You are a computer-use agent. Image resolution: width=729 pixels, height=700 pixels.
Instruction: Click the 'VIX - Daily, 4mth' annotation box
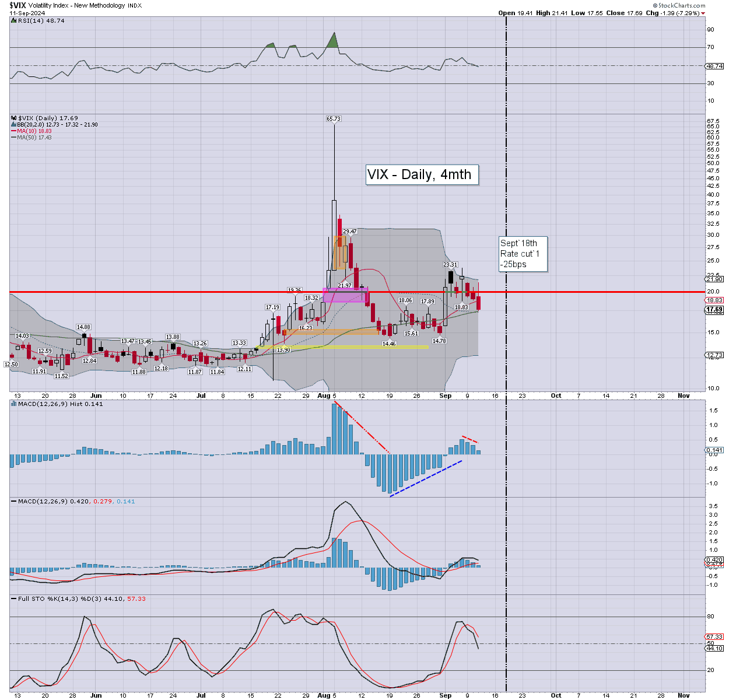422,174
